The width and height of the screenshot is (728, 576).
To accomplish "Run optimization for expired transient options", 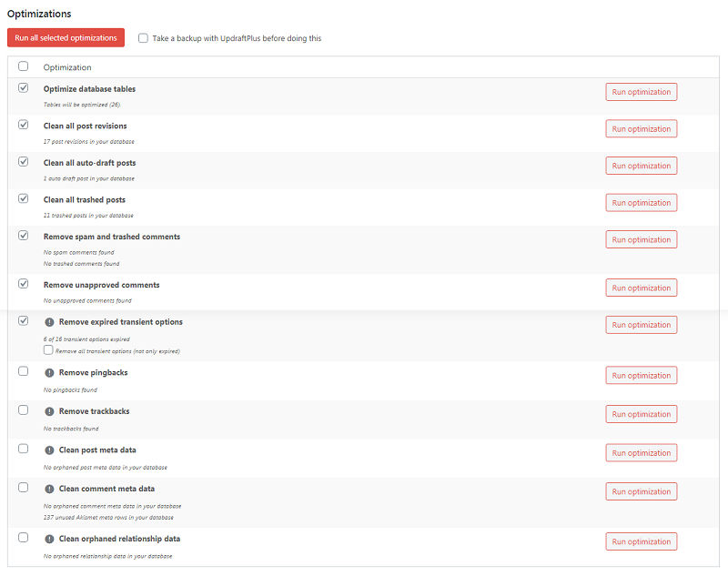I will point(642,325).
